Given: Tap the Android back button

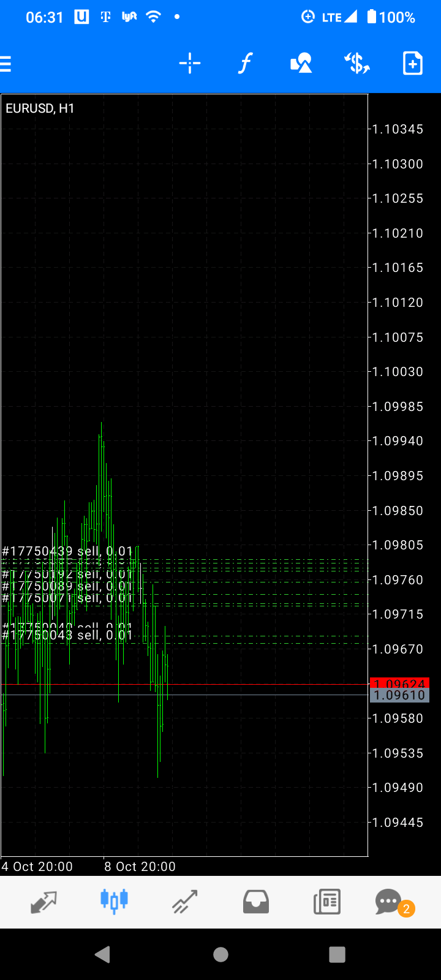Looking at the screenshot, I should click(103, 954).
